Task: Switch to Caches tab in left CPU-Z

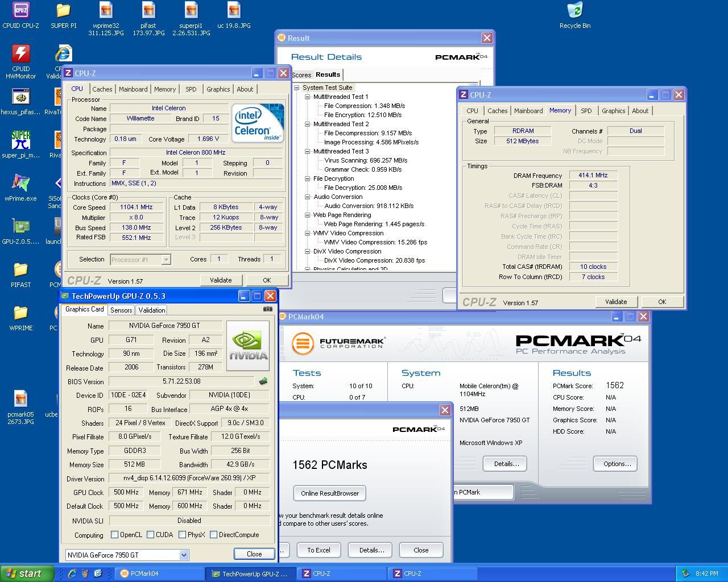Action: coord(102,89)
